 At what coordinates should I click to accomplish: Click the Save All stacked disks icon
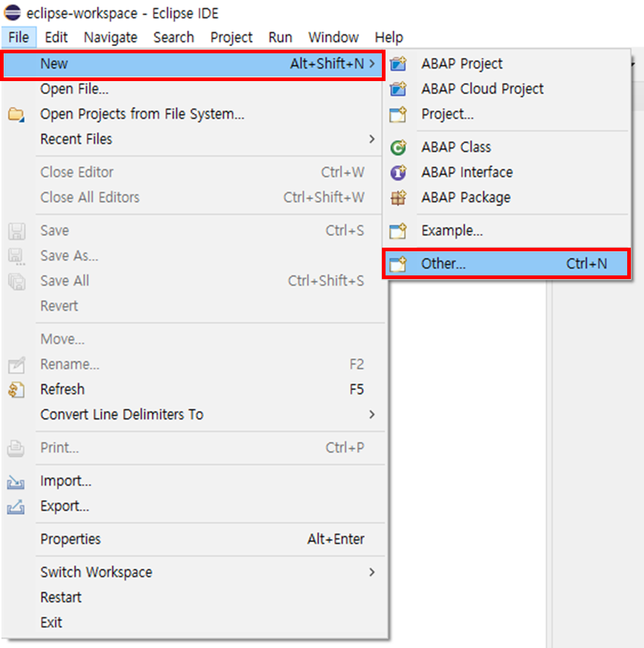coord(17,281)
